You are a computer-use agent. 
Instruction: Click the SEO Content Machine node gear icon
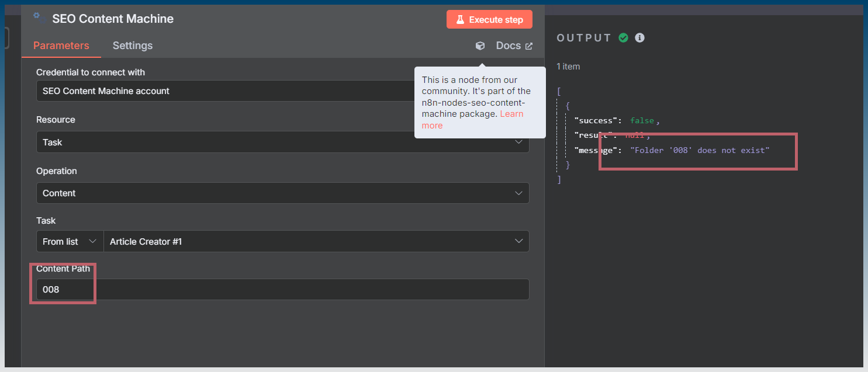coord(39,18)
